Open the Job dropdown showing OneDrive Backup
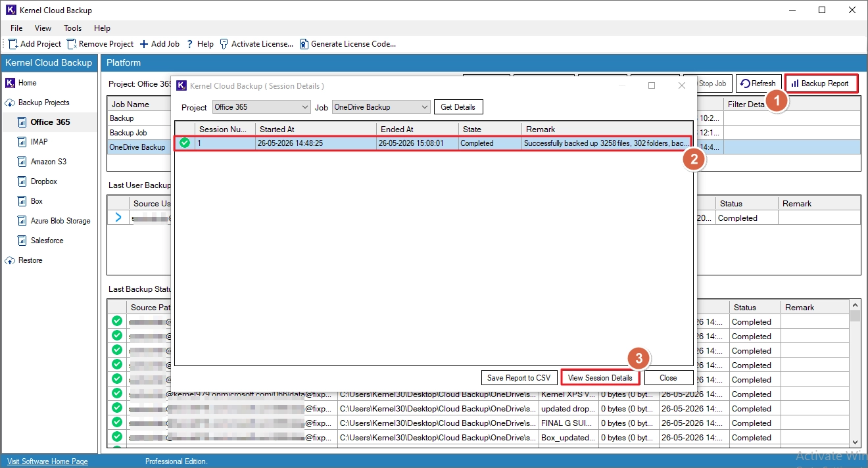 coord(381,107)
